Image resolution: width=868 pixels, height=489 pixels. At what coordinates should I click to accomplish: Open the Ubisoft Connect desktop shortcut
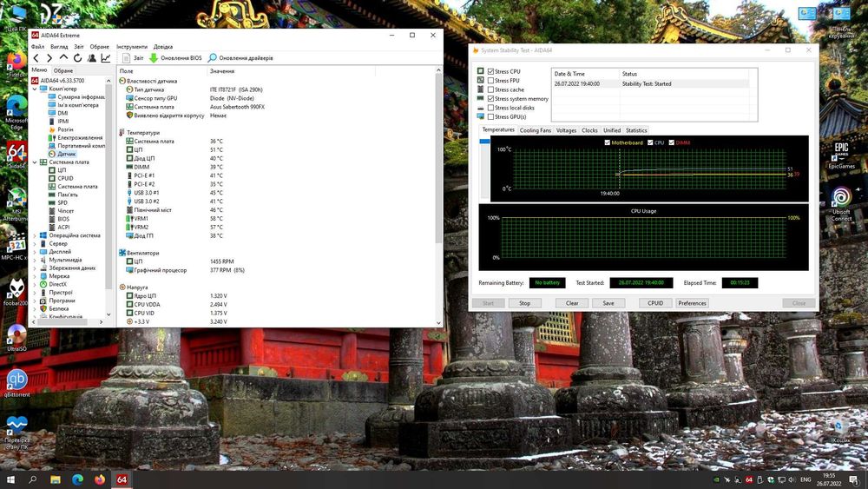[841, 204]
